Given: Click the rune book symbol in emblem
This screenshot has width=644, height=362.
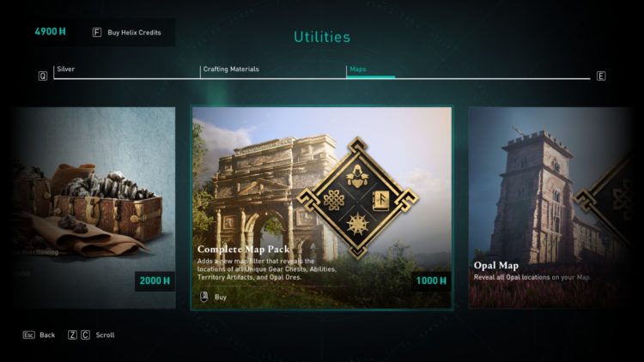Looking at the screenshot, I should 380,201.
